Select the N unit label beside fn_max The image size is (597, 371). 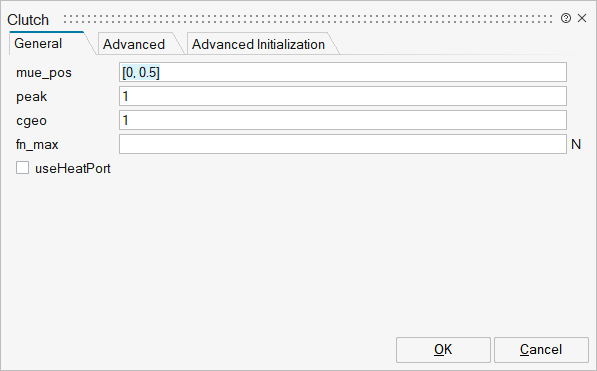tap(576, 144)
